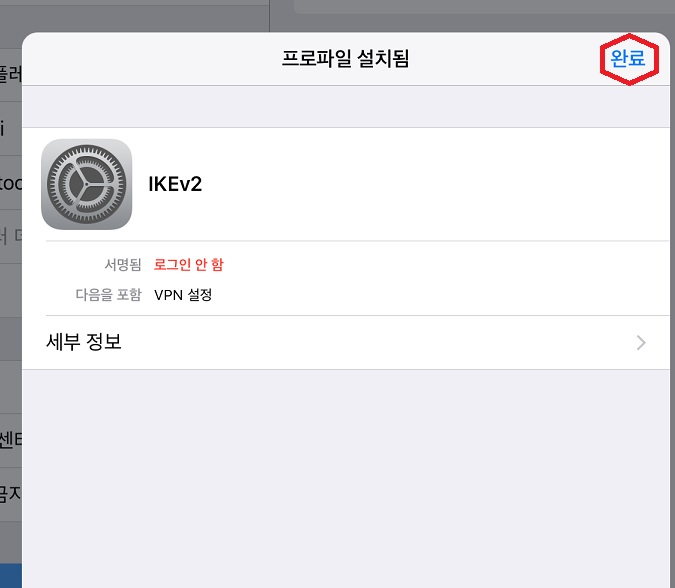The image size is (675, 588).
Task: Select the IKEv2 profile name
Action: [x=175, y=184]
